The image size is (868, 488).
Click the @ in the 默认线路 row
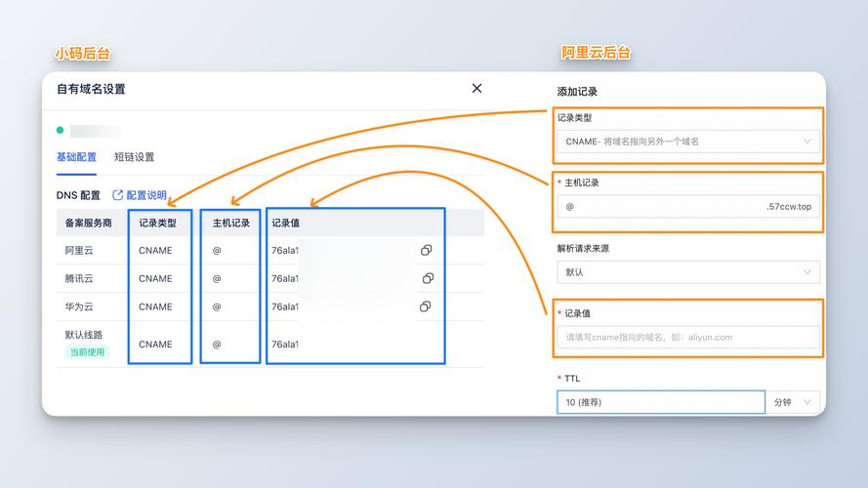point(217,345)
